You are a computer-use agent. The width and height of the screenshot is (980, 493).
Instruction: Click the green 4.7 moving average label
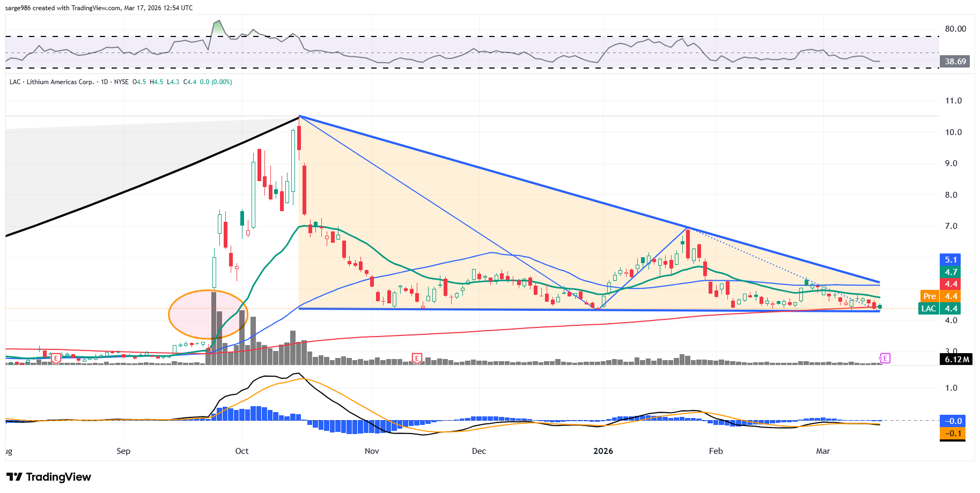click(950, 272)
